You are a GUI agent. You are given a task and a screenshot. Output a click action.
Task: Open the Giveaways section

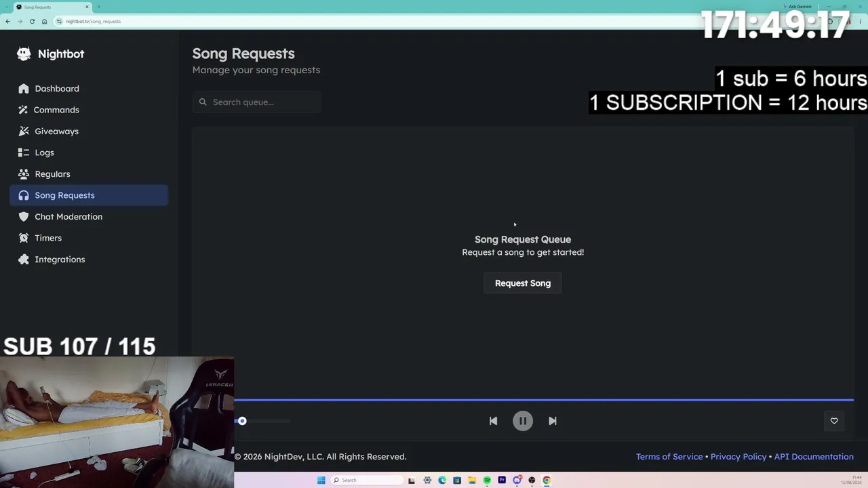pyautogui.click(x=88, y=131)
